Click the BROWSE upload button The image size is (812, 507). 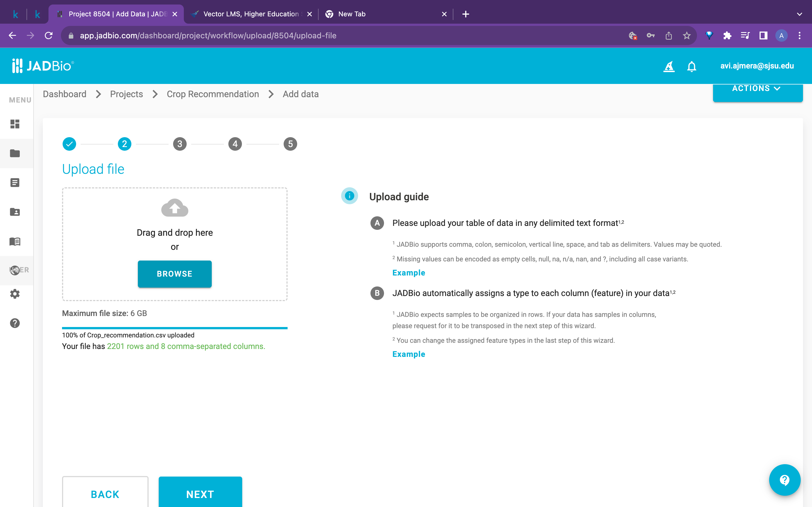click(x=175, y=273)
